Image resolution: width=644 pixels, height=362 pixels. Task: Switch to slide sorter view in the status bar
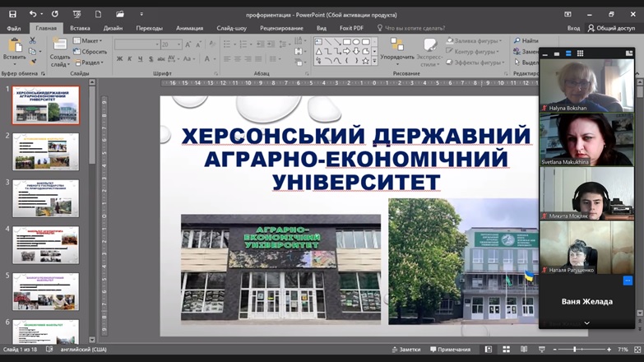click(507, 350)
